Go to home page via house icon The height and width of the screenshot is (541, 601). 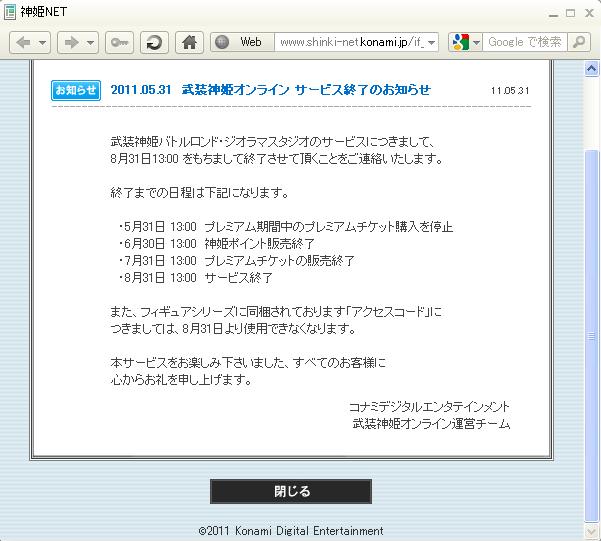(189, 42)
